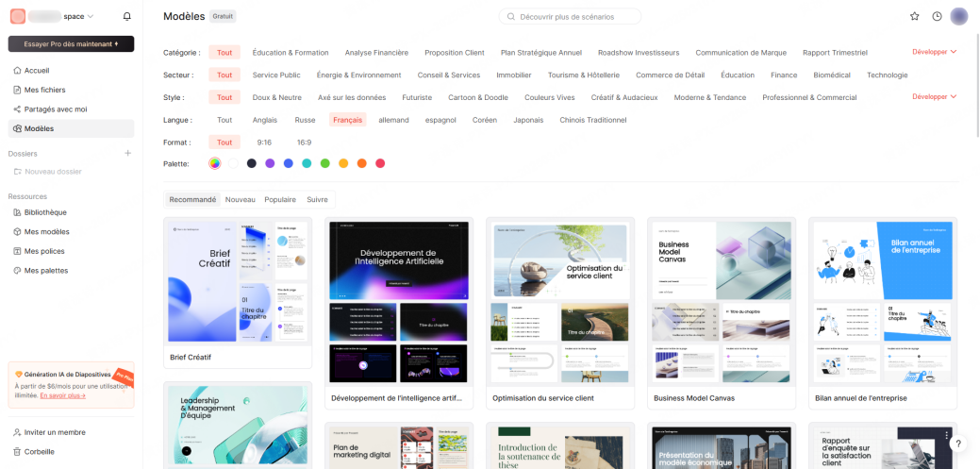
Task: Select the yellow palette swatch
Action: pos(343,163)
